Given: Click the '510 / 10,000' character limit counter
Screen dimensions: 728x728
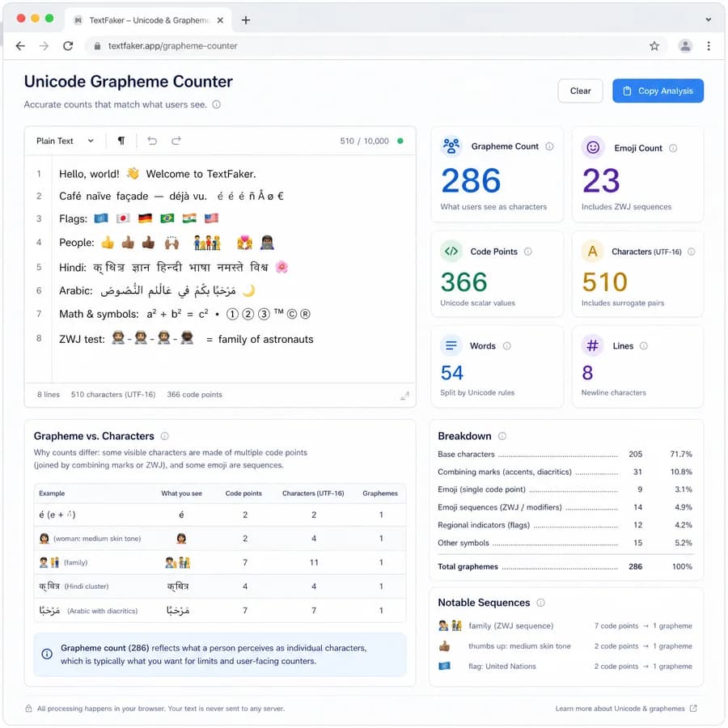Looking at the screenshot, I should click(x=364, y=141).
